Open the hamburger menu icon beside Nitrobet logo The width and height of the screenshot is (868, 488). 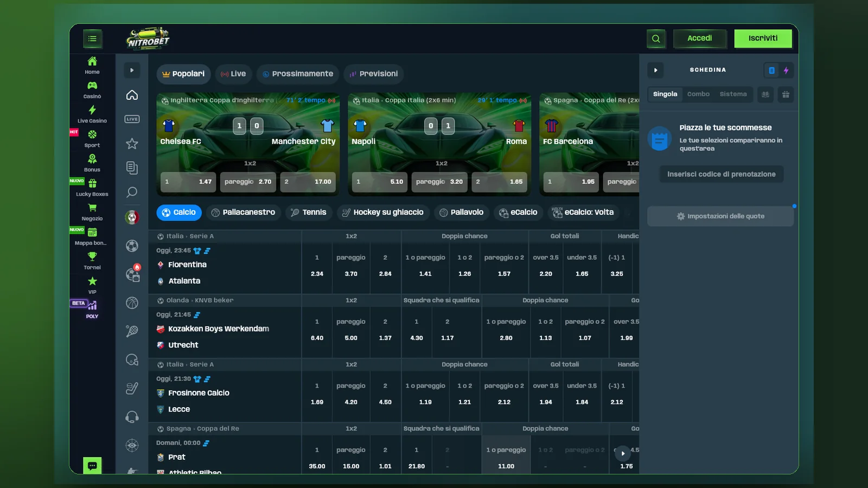click(x=92, y=38)
